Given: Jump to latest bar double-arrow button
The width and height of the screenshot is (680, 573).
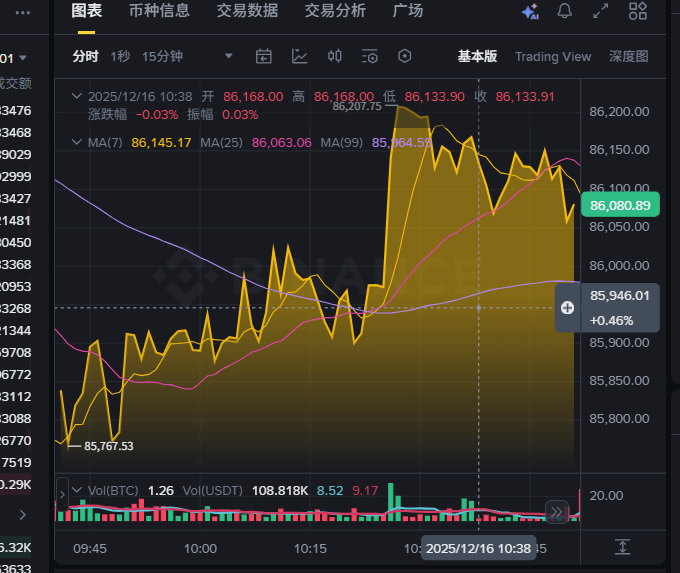Looking at the screenshot, I should (557, 512).
